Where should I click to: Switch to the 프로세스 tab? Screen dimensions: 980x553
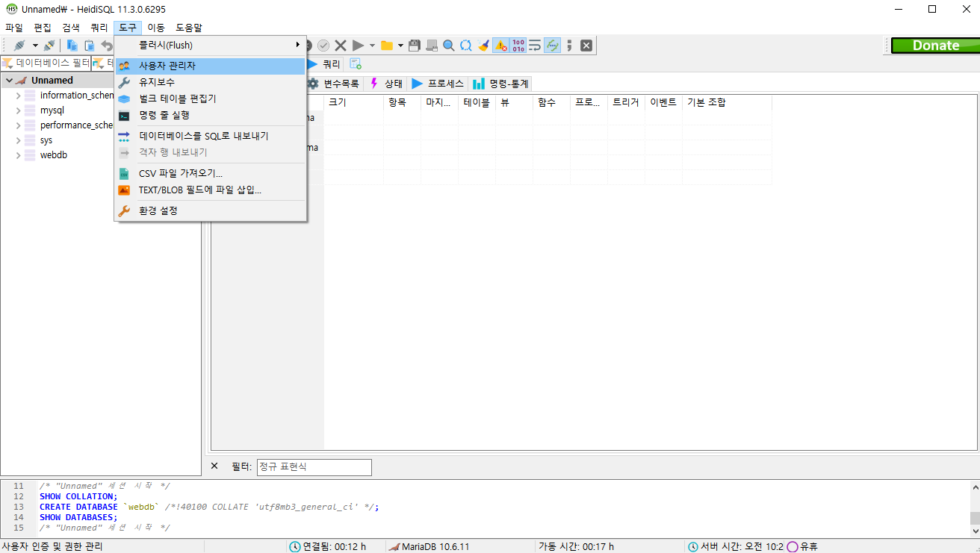click(x=438, y=84)
